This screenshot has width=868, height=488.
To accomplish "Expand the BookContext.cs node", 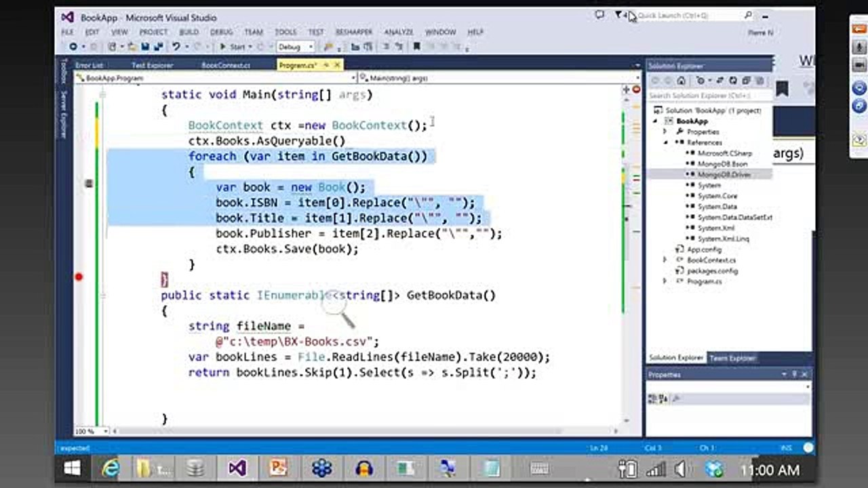I will pyautogui.click(x=665, y=260).
